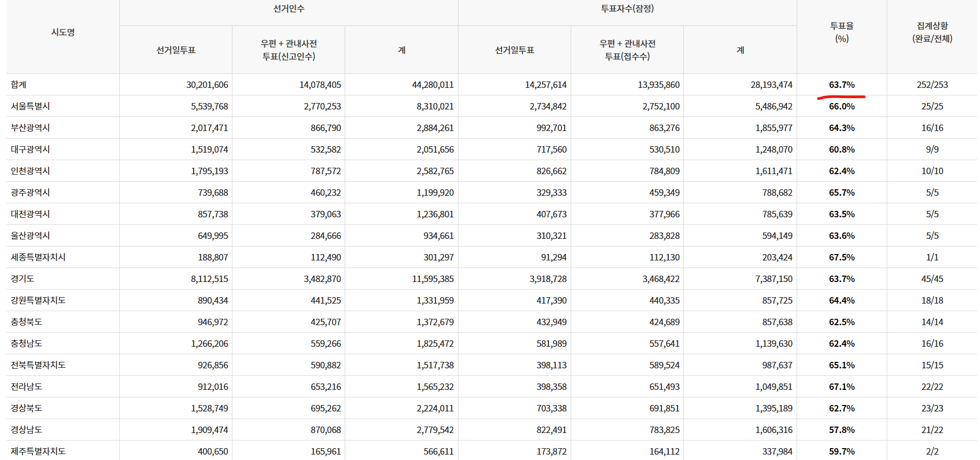Click 부산광역시 in the region column
Screen dimensions: 980x460
[x=30, y=128]
